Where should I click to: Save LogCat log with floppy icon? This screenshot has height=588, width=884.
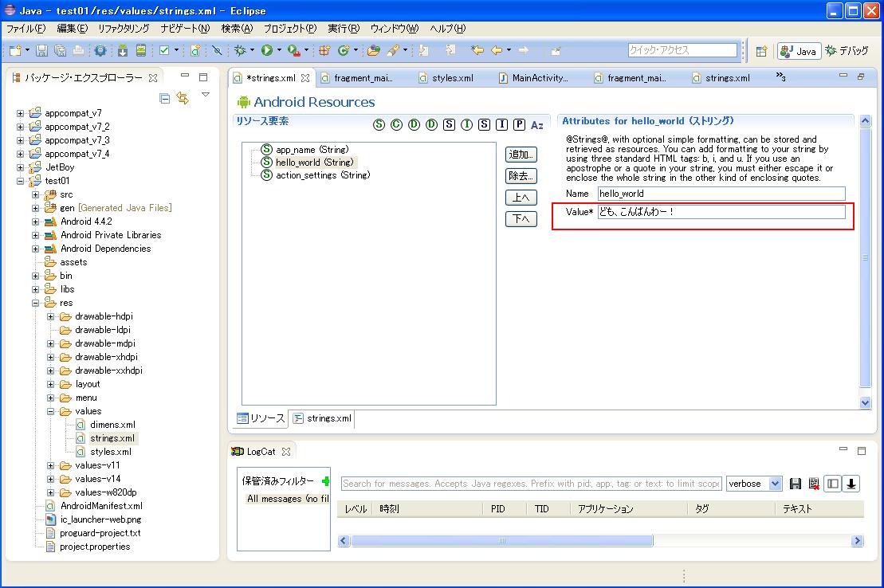796,484
